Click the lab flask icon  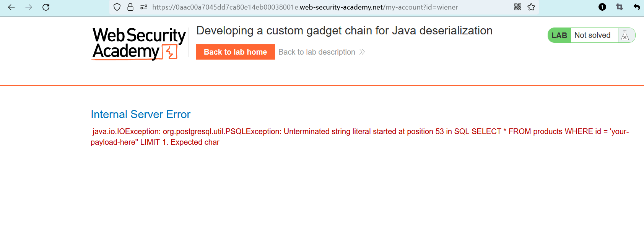click(x=625, y=36)
